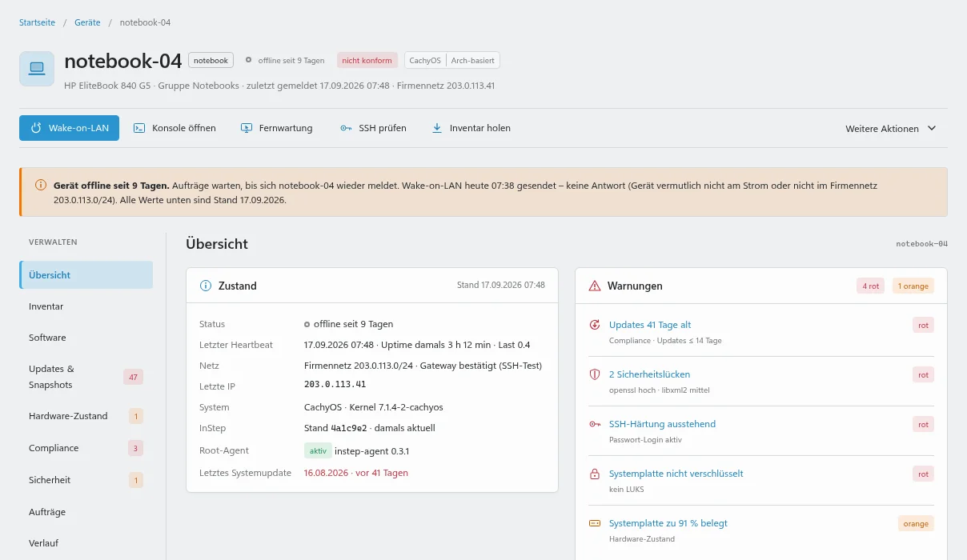Viewport: 967px width, 560px height.
Task: Click the notebook tag beside the device name
Action: click(211, 60)
